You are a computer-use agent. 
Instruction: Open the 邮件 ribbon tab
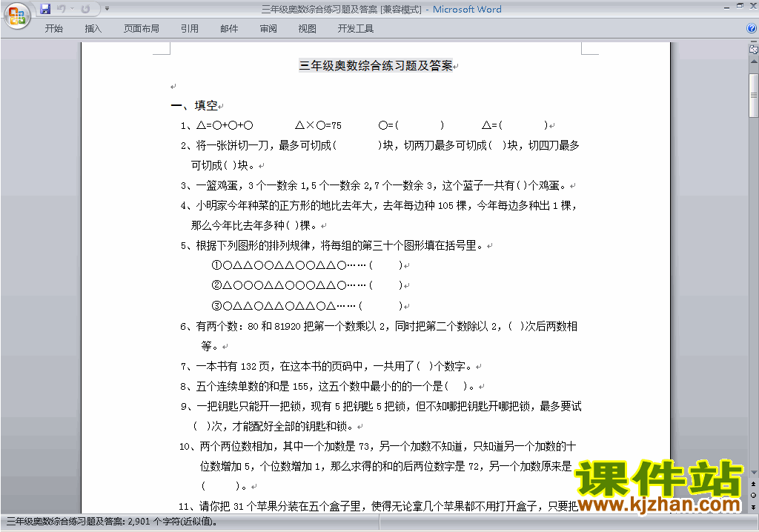click(229, 29)
